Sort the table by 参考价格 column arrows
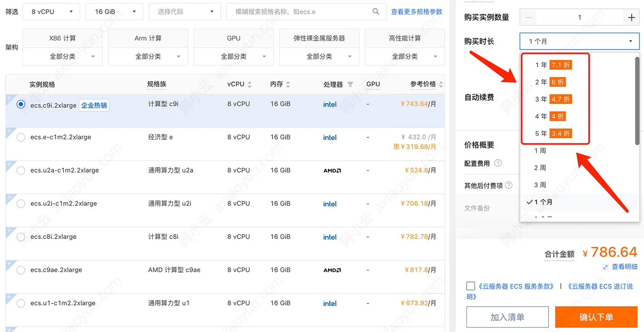 [441, 84]
